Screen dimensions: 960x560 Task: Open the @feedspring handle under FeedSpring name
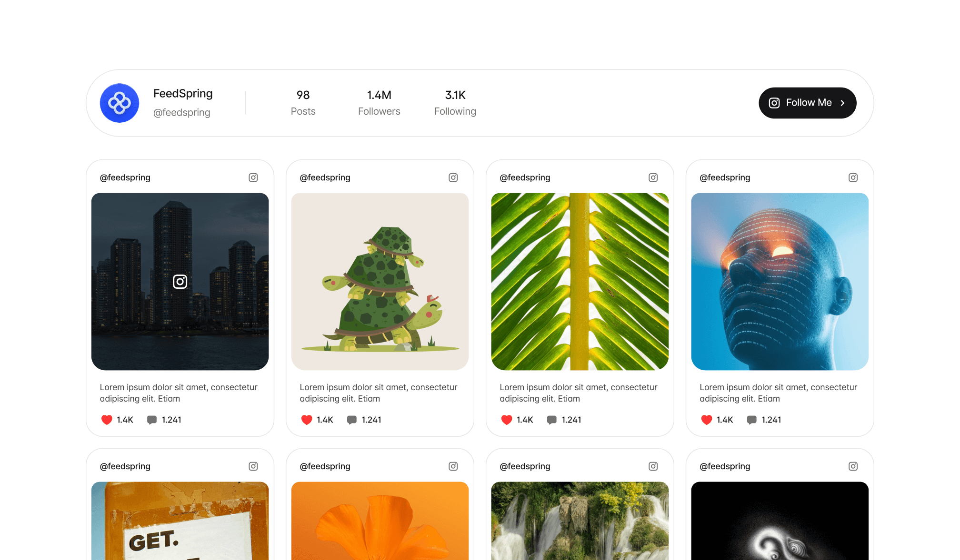181,112
